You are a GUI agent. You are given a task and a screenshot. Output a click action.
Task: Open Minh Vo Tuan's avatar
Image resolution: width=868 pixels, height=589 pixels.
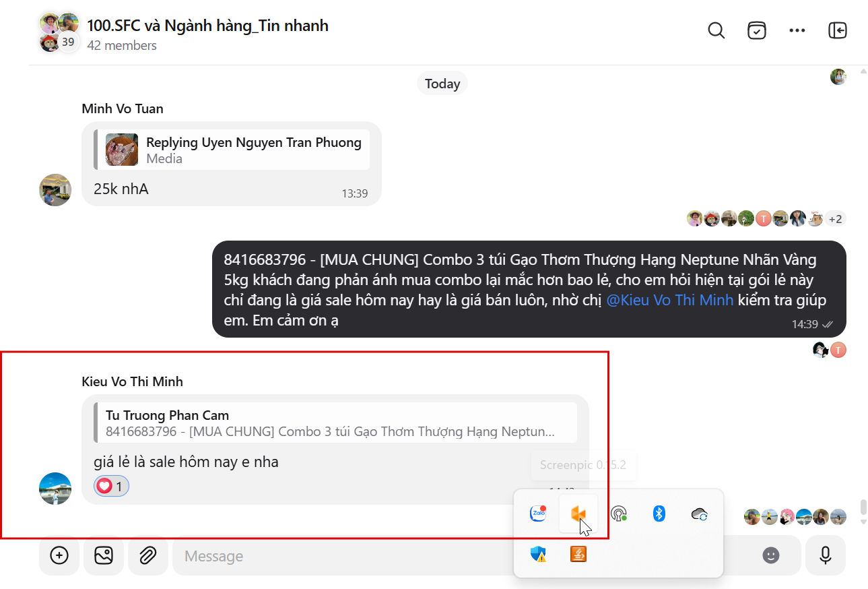tap(55, 190)
